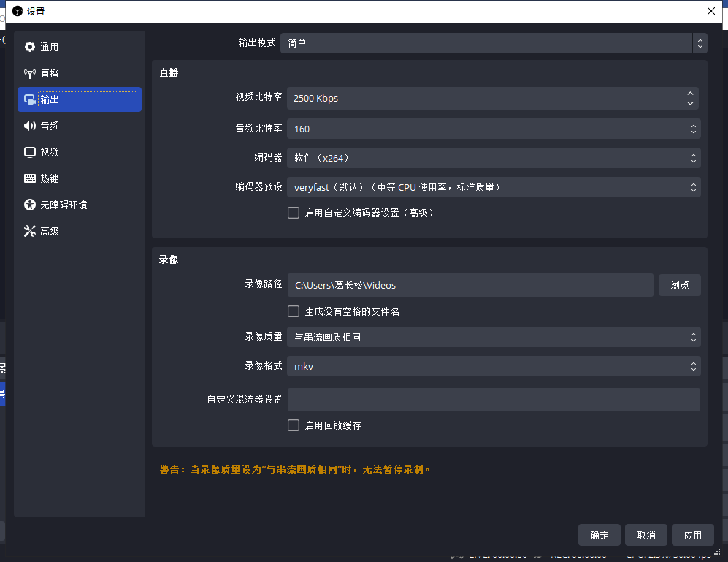
Task: Expand the encoder (编码器) x264 dropdown
Action: point(494,158)
